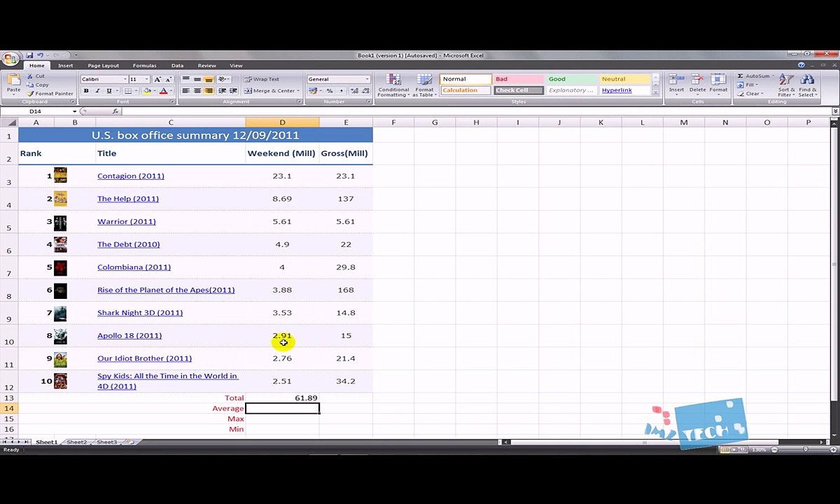
Task: Align text to top of cell
Action: [185, 79]
